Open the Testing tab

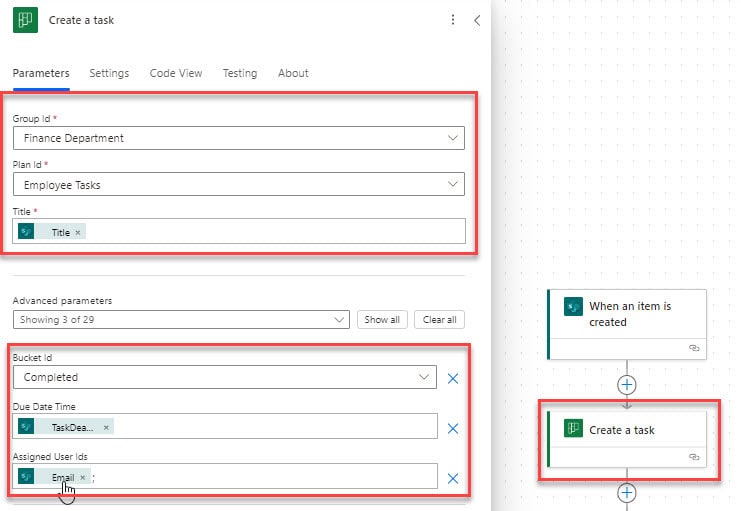(x=240, y=73)
